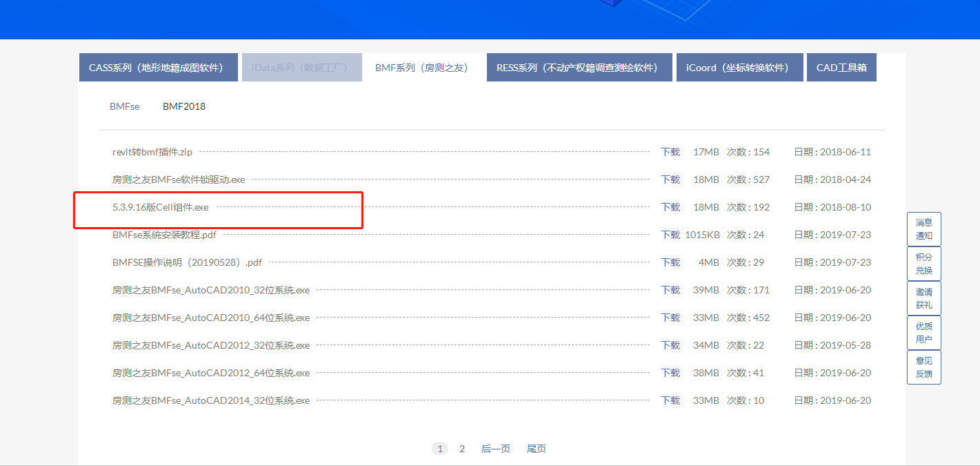The height and width of the screenshot is (466, 980).
Task: Click 下载 for AutoCAD2012_64位系统.exe
Action: (670, 373)
